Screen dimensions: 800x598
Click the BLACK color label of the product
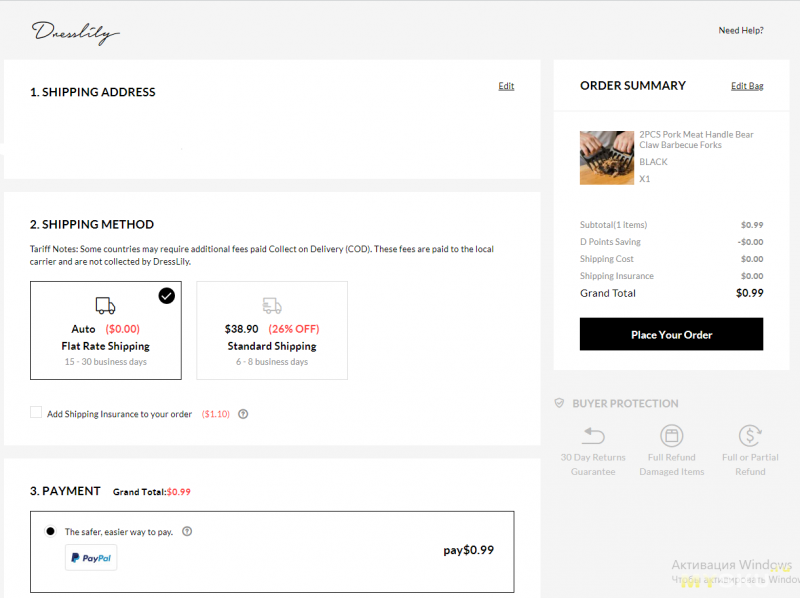[654, 162]
